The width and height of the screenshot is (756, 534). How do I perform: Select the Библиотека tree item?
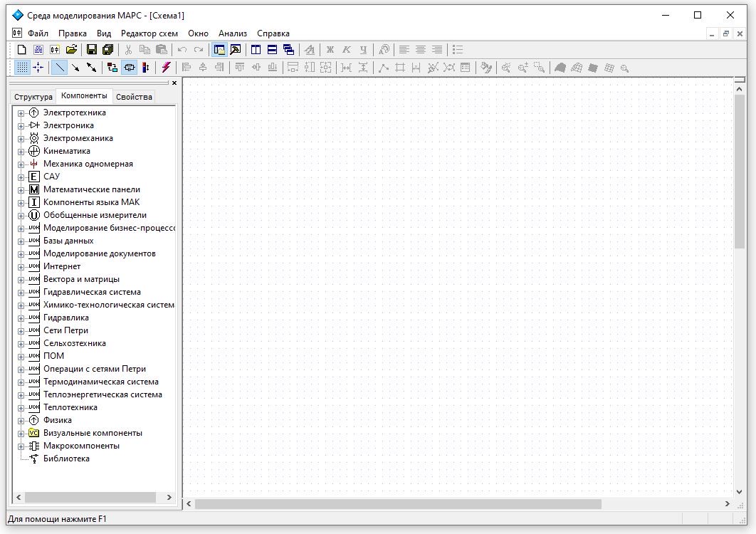[x=66, y=459]
